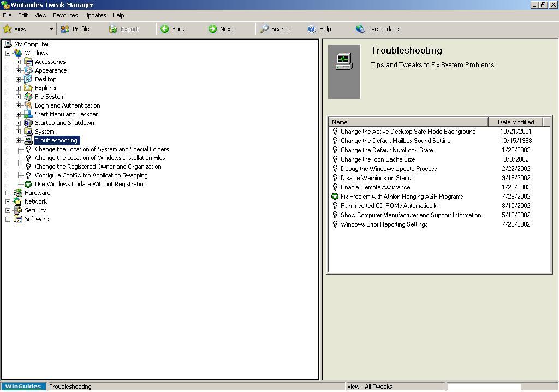Click the File System tree icon

tap(28, 97)
